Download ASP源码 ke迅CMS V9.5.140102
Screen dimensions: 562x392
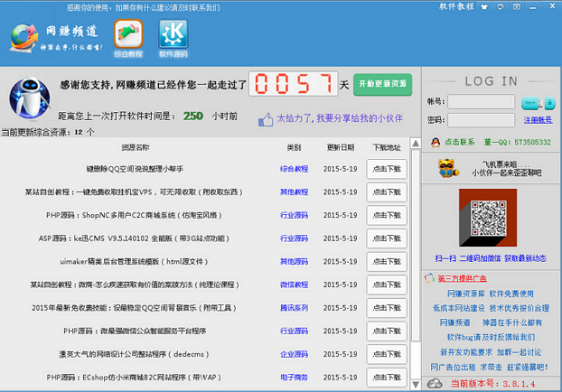(x=387, y=238)
